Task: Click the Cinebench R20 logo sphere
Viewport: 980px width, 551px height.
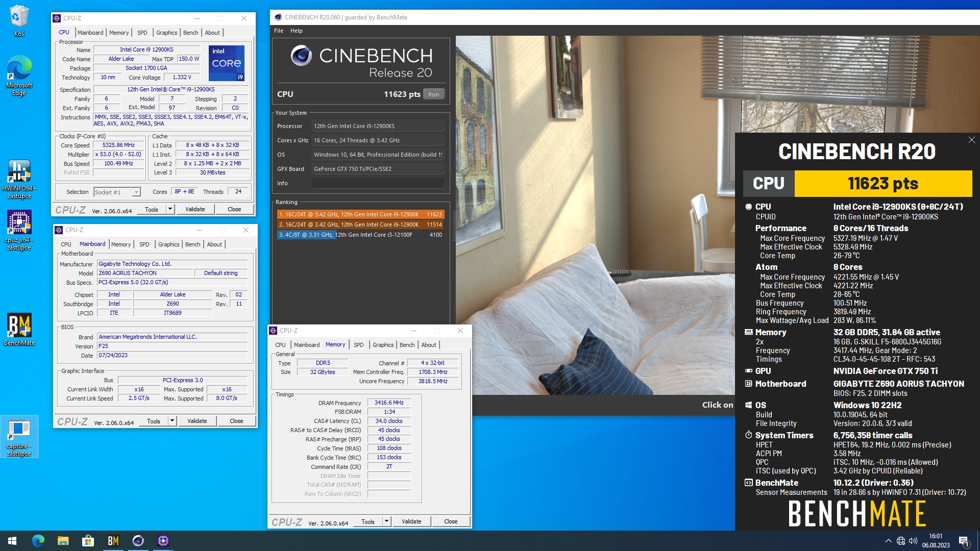Action: (x=301, y=55)
